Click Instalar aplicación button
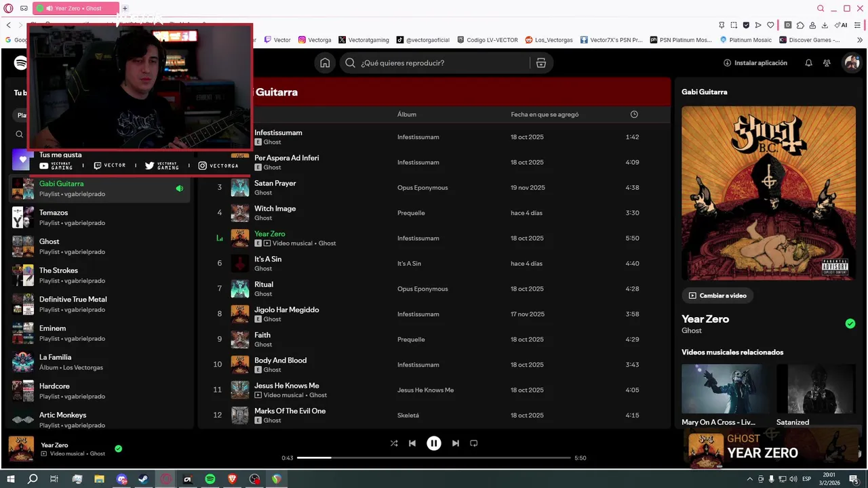 pos(755,63)
